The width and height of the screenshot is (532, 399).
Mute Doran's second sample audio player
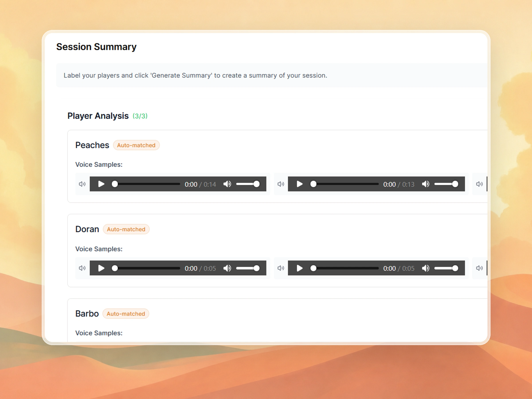point(426,268)
